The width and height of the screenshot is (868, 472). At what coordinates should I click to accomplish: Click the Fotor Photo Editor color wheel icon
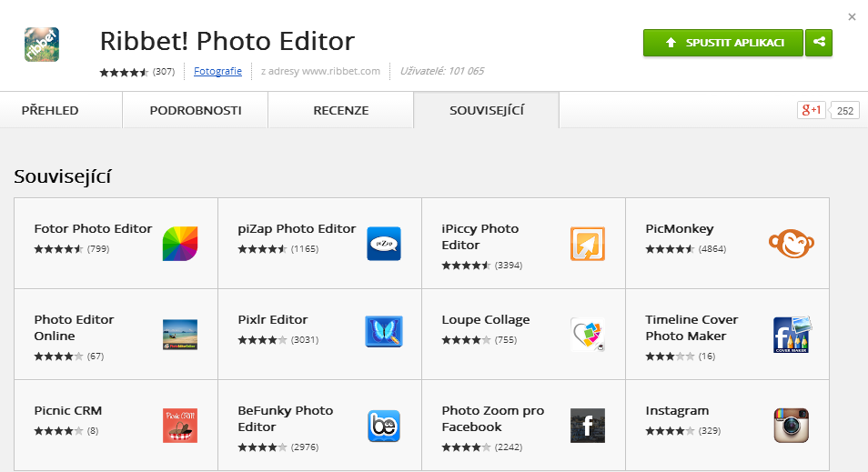[x=180, y=244]
